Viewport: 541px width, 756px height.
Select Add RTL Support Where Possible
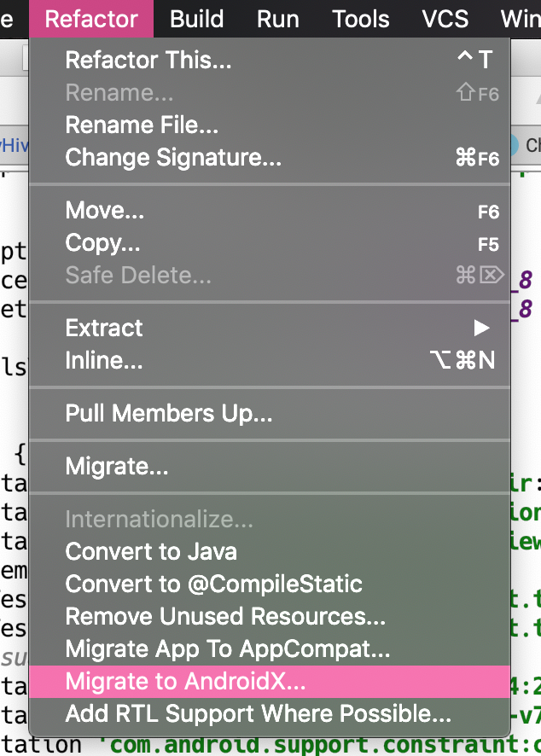259,713
